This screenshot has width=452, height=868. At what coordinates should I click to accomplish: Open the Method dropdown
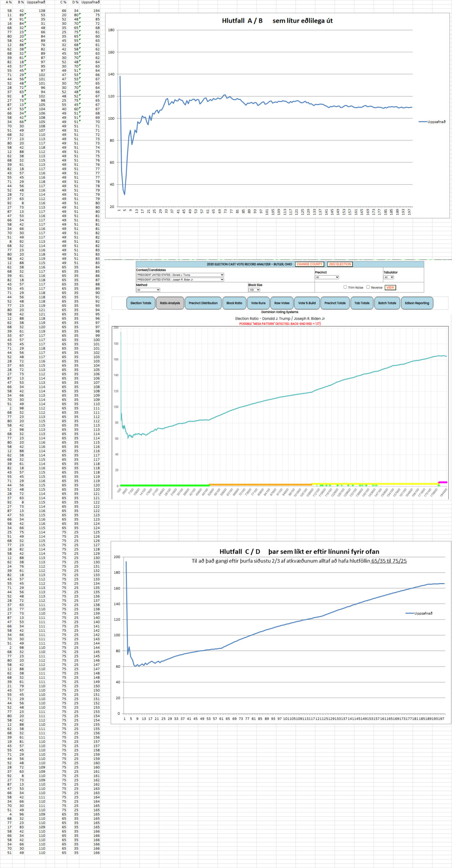pyautogui.click(x=148, y=290)
